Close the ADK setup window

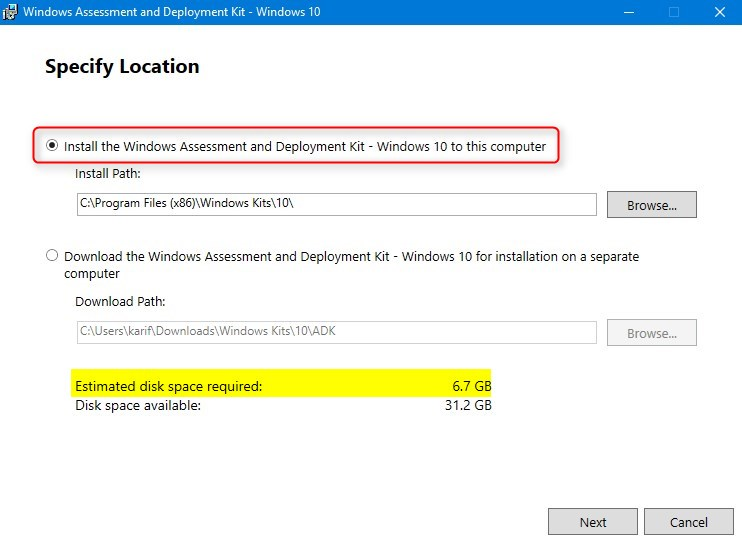click(x=719, y=13)
